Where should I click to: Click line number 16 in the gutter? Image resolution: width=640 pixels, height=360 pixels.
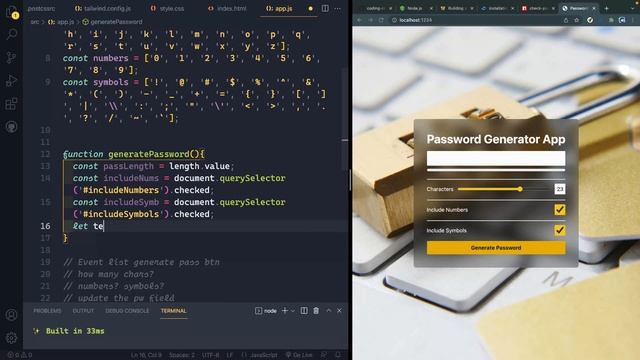45,226
